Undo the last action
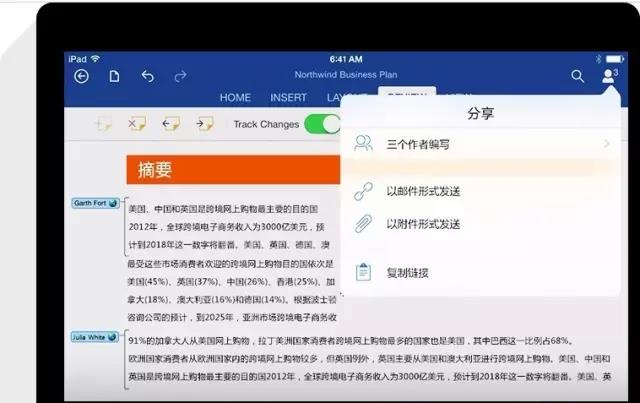Screen dimensions: 640x403 coord(148,76)
